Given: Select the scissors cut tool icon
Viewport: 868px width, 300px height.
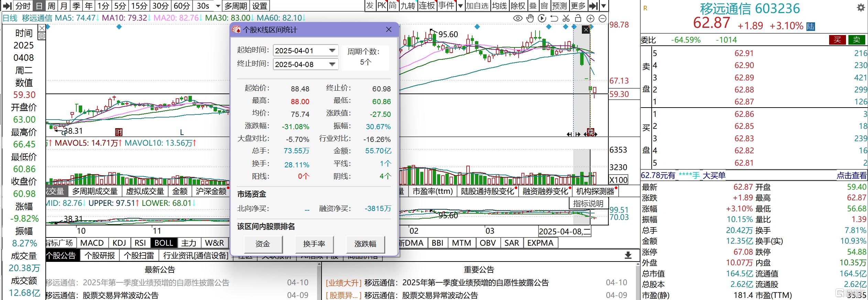Looking at the screenshot, I should pos(566,19).
